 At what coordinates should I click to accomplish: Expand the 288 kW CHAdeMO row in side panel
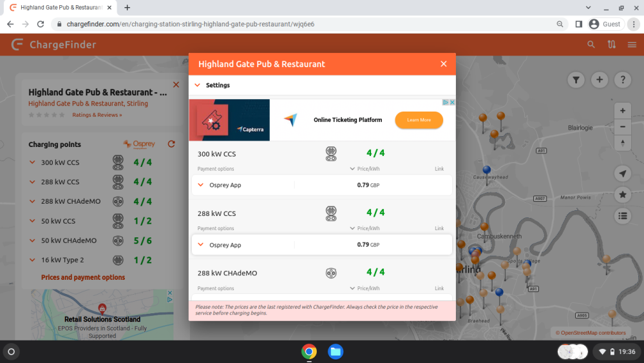[x=32, y=201]
